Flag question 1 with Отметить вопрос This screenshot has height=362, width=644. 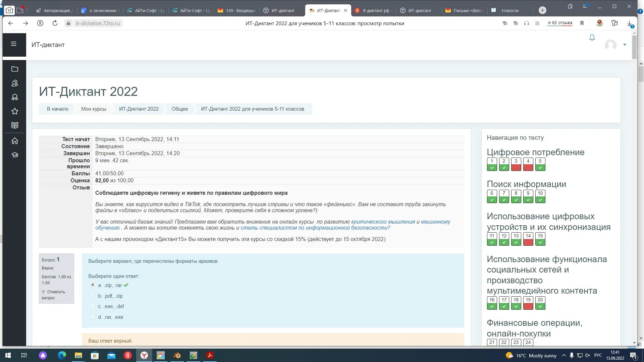53,295
